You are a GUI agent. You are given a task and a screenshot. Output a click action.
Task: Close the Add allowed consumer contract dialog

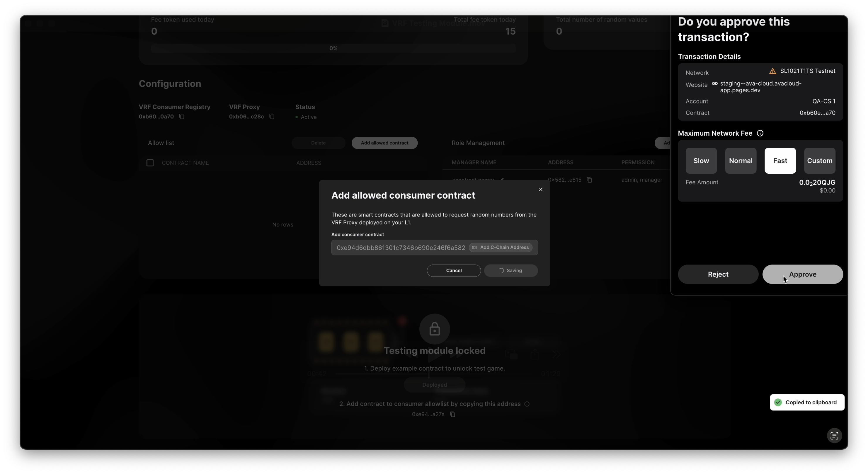(540, 190)
